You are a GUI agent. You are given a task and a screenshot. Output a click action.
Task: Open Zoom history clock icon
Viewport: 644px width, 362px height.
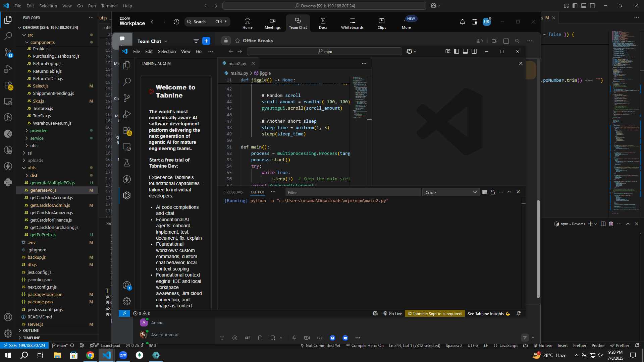point(176,22)
